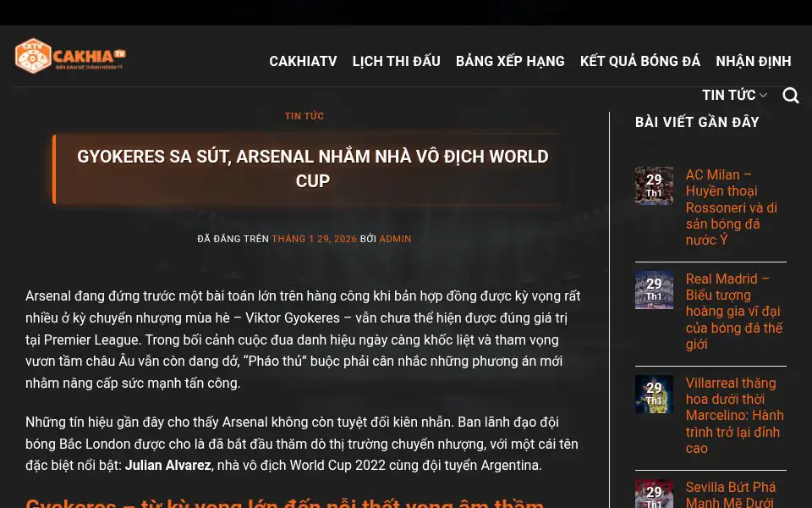Viewport: 812px width, 508px height.
Task: Open Real Madrid Biểu tượng hoàng gia article
Action: [734, 312]
